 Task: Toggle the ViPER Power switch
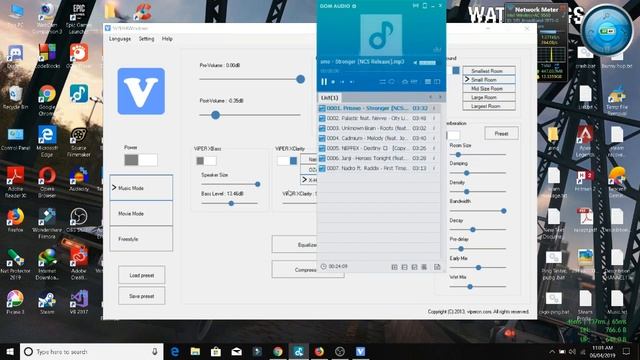click(141, 160)
